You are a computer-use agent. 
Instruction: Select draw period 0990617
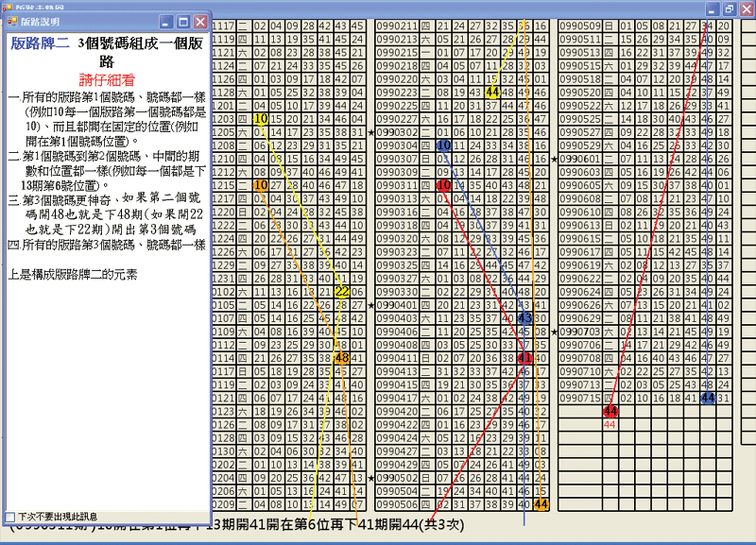580,251
